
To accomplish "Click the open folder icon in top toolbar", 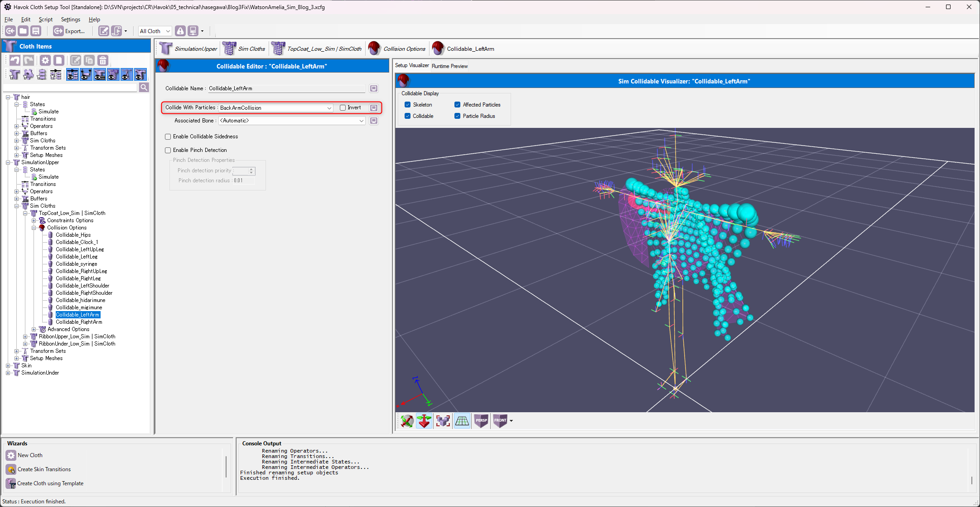I will coord(23,31).
